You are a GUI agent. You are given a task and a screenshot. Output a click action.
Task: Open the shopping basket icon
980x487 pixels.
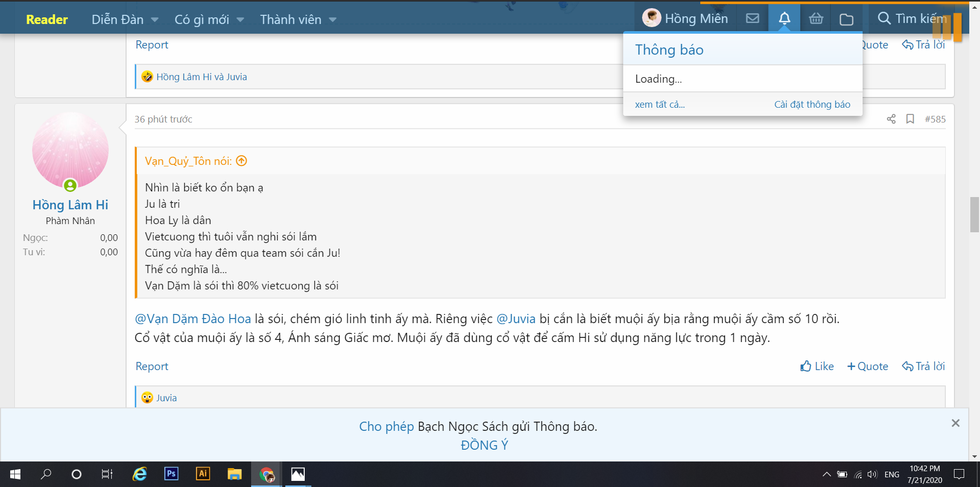(x=816, y=19)
